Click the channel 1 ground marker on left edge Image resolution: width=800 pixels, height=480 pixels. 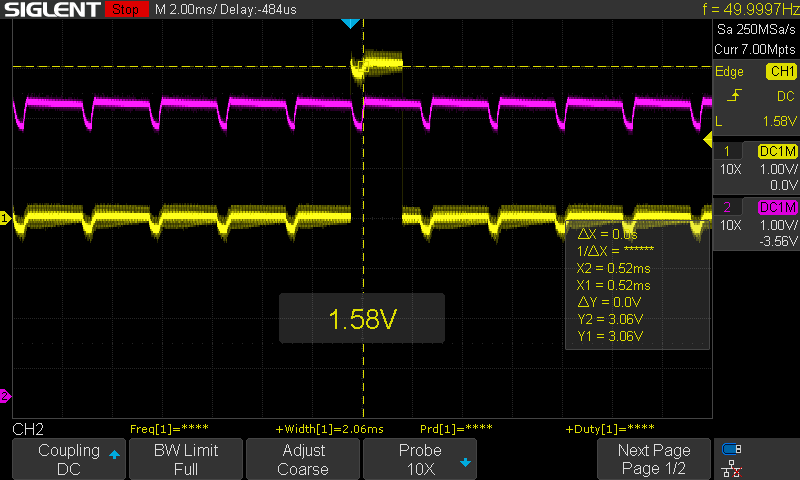[x=5, y=217]
